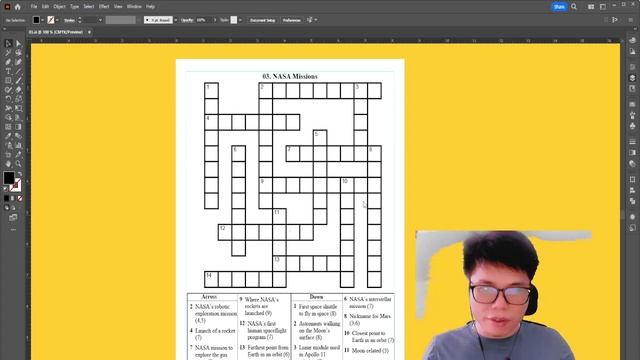Open the 5 pt. Round brush dropdown
This screenshot has width=640, height=360.
click(x=176, y=20)
